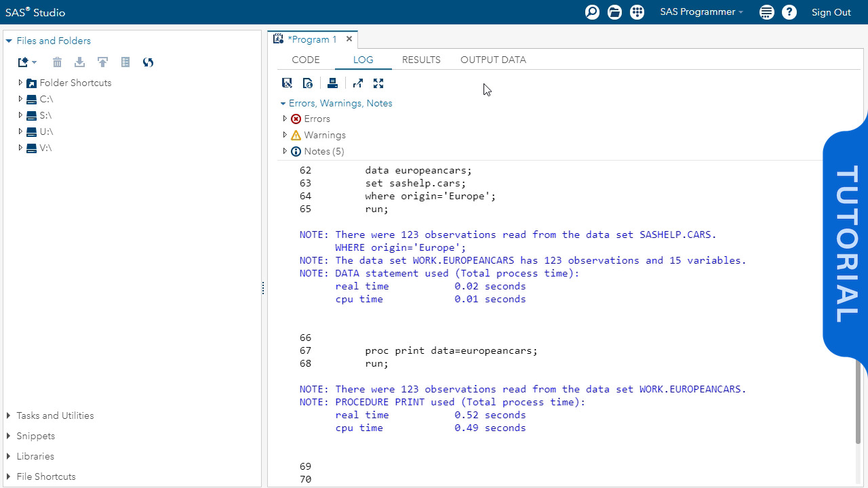Expand the C:\ drive node
Viewport: 868px width, 488px height.
(x=20, y=99)
